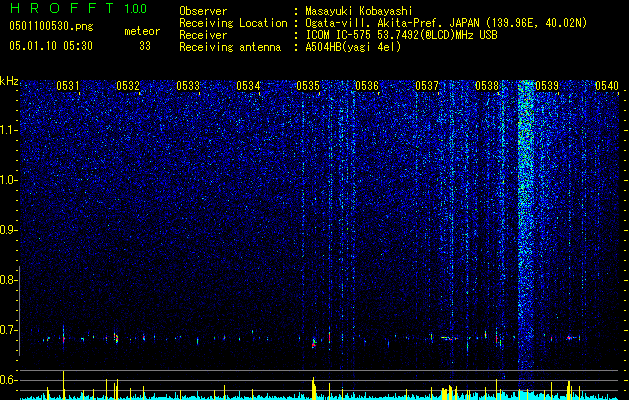629x400 pixels.
Task: Click the Receiving antenna label
Action: coord(230,47)
